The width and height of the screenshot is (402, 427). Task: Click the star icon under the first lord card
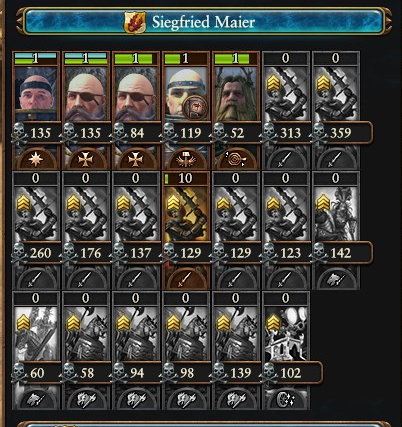pyautogui.click(x=36, y=160)
